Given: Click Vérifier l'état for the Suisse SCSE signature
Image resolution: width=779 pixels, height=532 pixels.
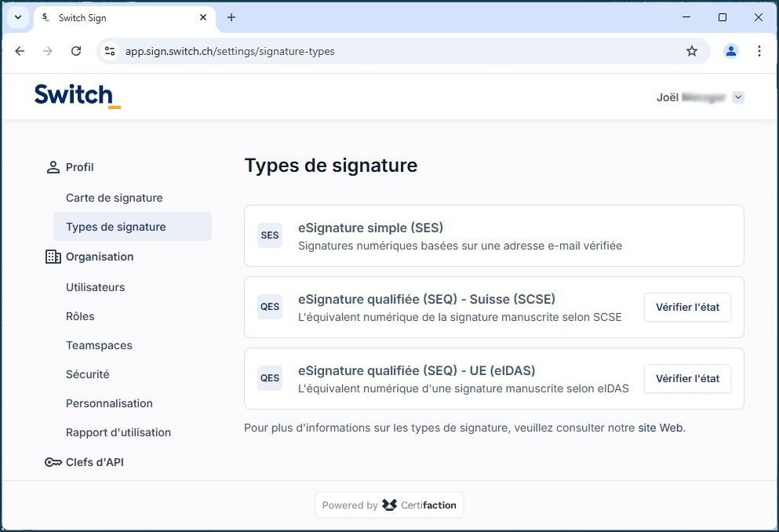Looking at the screenshot, I should [x=687, y=307].
